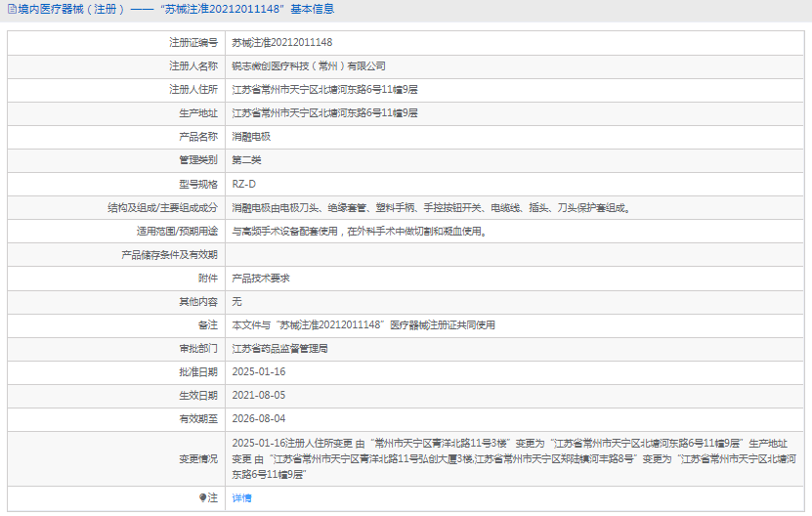The width and height of the screenshot is (812, 516).
Task: Click the page title 境内医疗器械（注册）基本信息
Action: (176, 10)
